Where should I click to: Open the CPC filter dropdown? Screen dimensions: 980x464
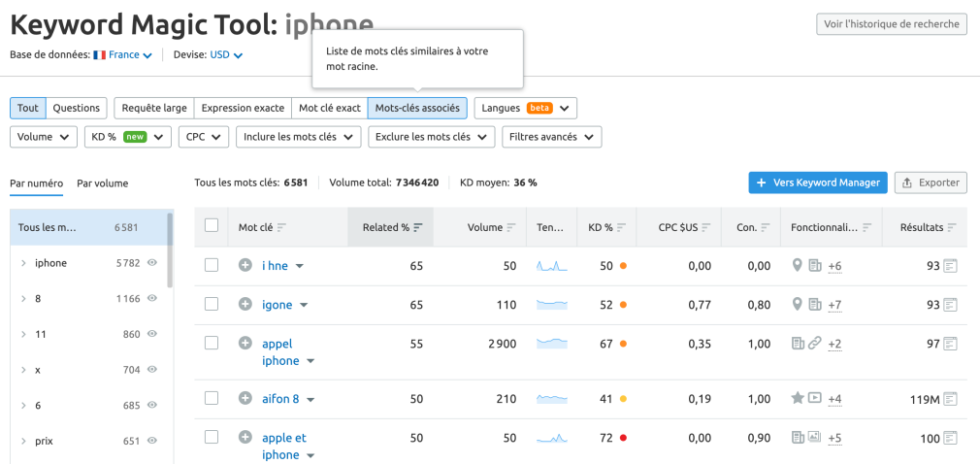[x=204, y=137]
